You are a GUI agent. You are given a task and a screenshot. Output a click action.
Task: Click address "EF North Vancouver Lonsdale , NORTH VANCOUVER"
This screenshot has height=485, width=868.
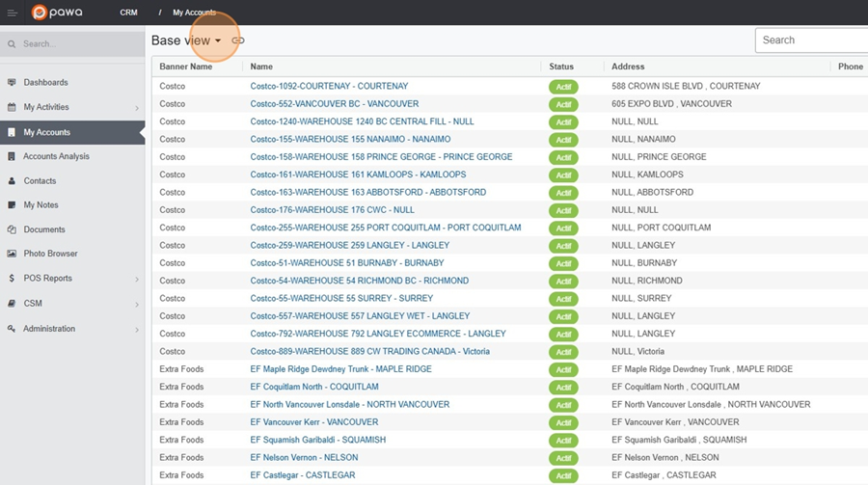[711, 404]
